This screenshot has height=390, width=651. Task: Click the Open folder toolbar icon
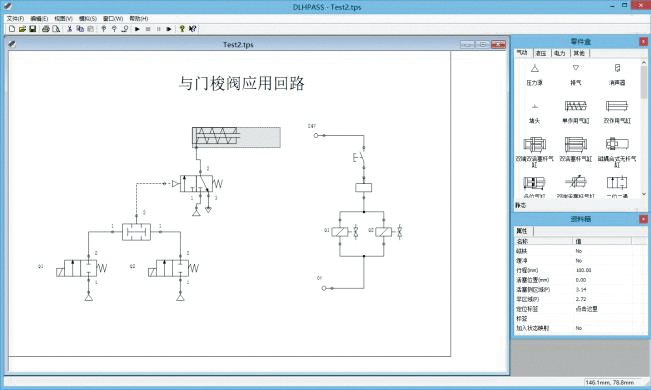coord(22,29)
